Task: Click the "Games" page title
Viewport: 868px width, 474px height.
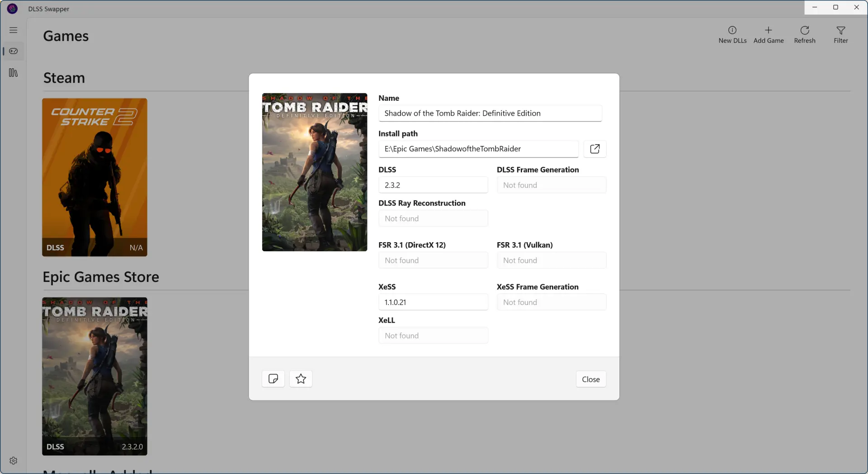Action: coord(66,36)
